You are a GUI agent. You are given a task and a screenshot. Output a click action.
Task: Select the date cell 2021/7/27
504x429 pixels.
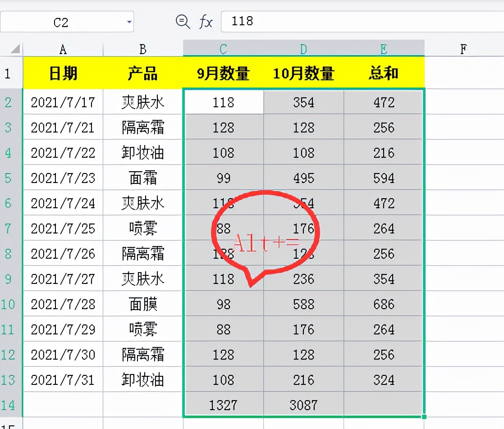[63, 278]
